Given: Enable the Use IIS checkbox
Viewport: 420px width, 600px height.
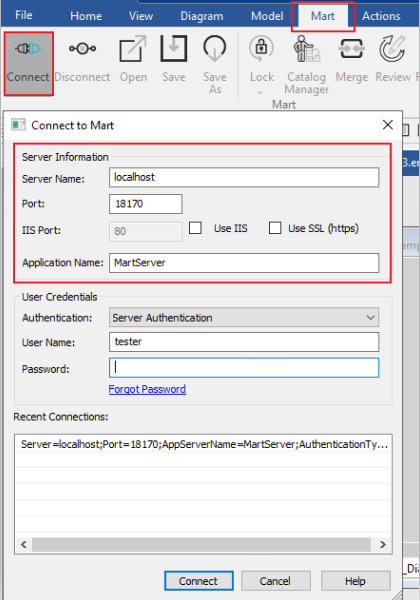Looking at the screenshot, I should [x=195, y=228].
